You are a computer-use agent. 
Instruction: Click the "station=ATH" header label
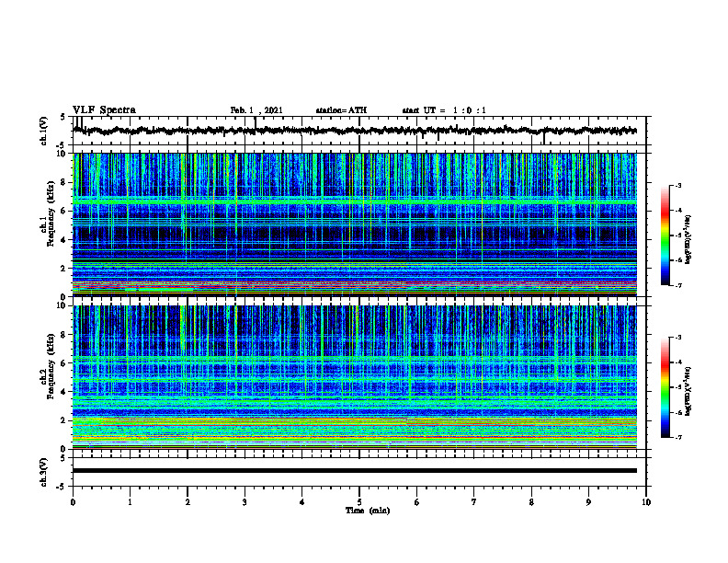(x=341, y=110)
